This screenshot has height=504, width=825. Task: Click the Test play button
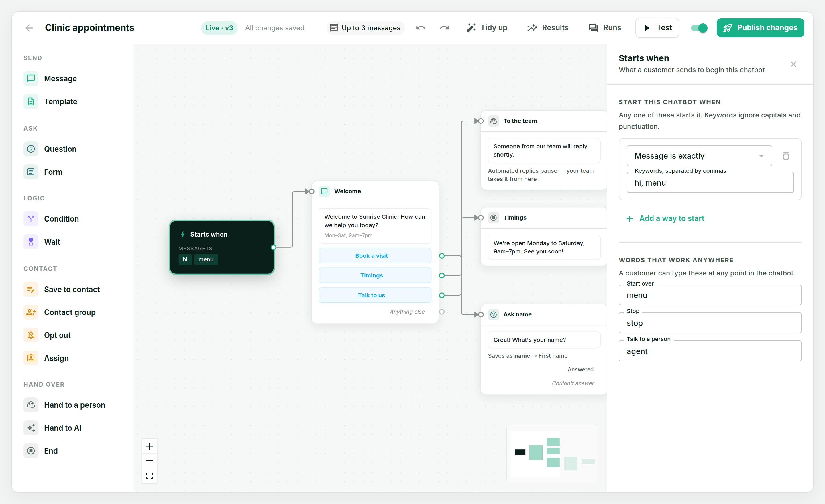(x=657, y=28)
